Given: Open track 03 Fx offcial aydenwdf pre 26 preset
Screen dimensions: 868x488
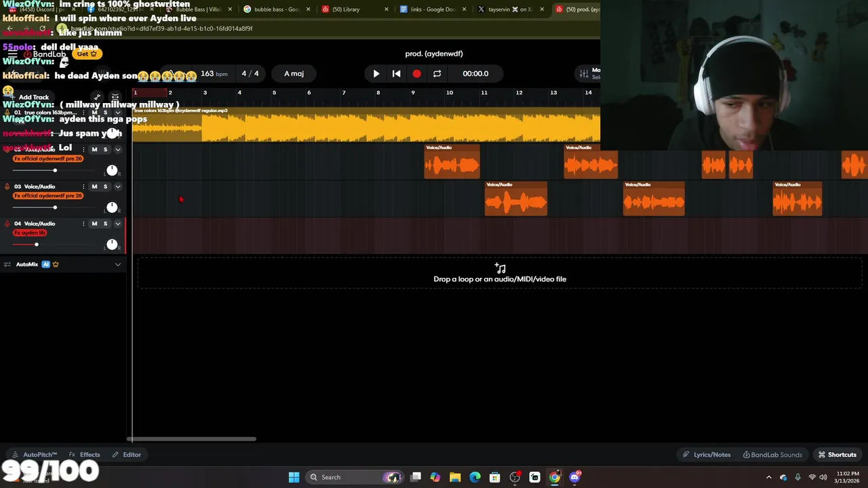Looking at the screenshot, I should [48, 196].
